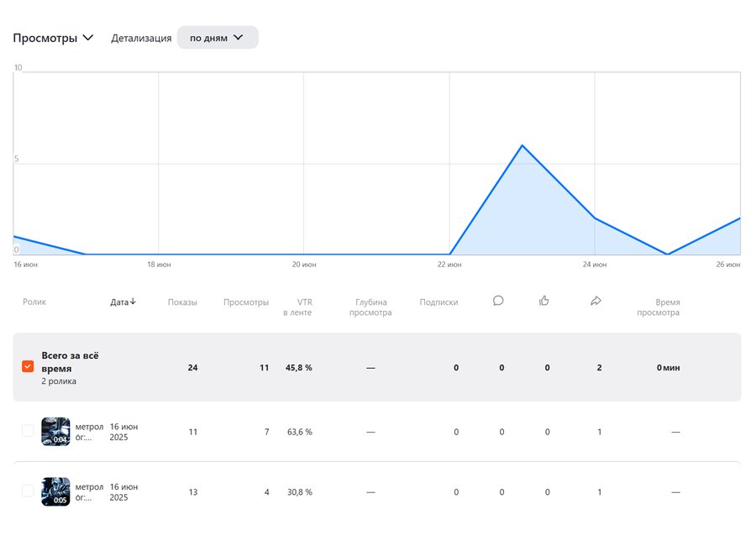This screenshot has height=546, width=756.
Task: Click the share arrow column icon
Action: click(596, 301)
